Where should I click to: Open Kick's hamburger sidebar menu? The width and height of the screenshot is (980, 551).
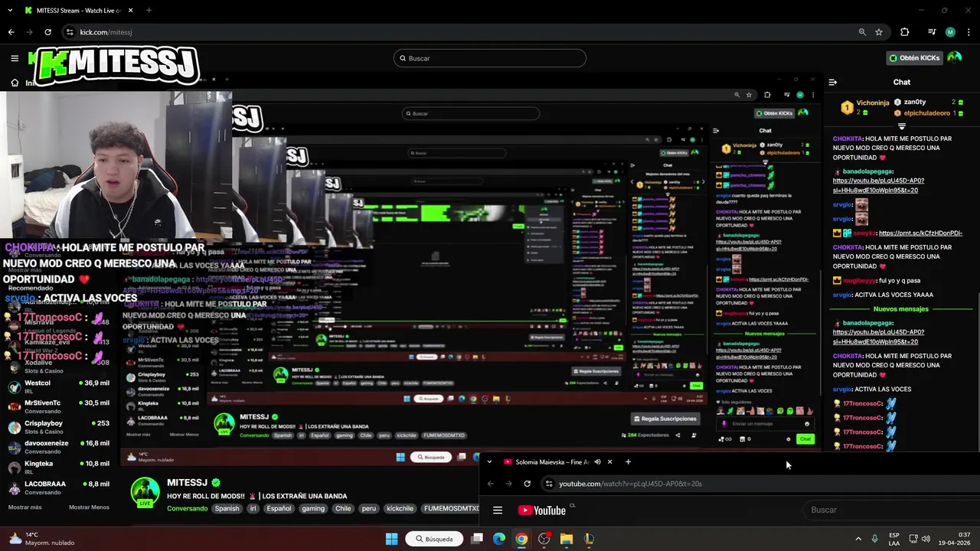click(15, 58)
